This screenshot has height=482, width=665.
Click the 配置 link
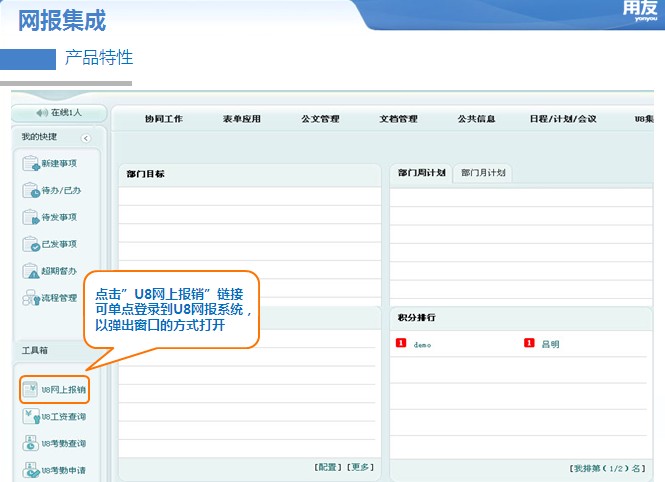(328, 467)
